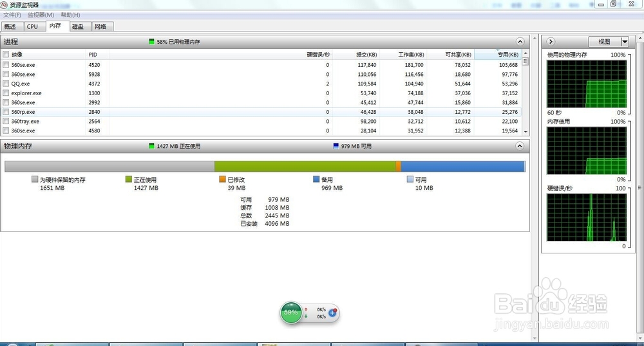Switch to the CPU tab
Viewport: 644px width, 346px height.
click(x=32, y=26)
